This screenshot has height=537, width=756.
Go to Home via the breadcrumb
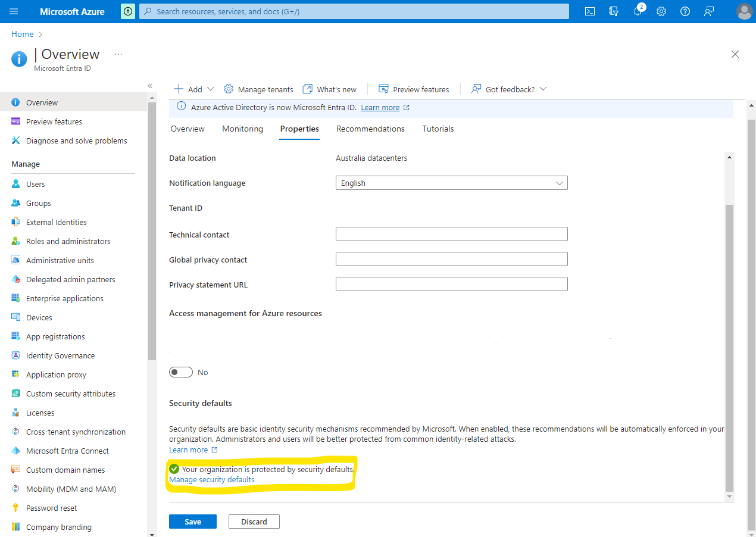point(23,34)
